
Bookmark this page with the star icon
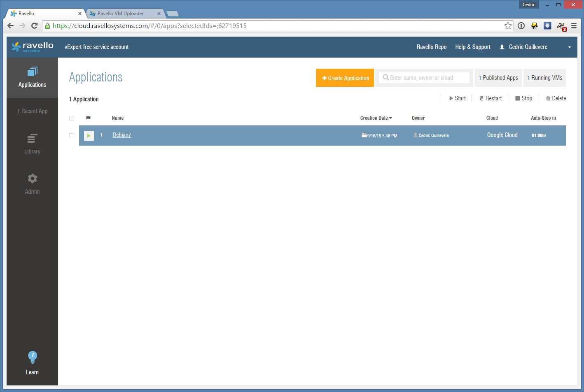click(x=508, y=26)
